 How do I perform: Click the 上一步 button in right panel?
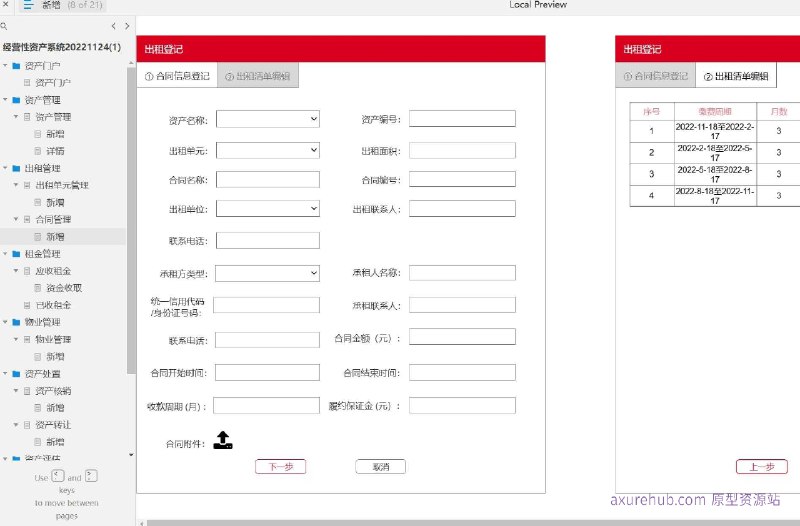pyautogui.click(x=762, y=467)
